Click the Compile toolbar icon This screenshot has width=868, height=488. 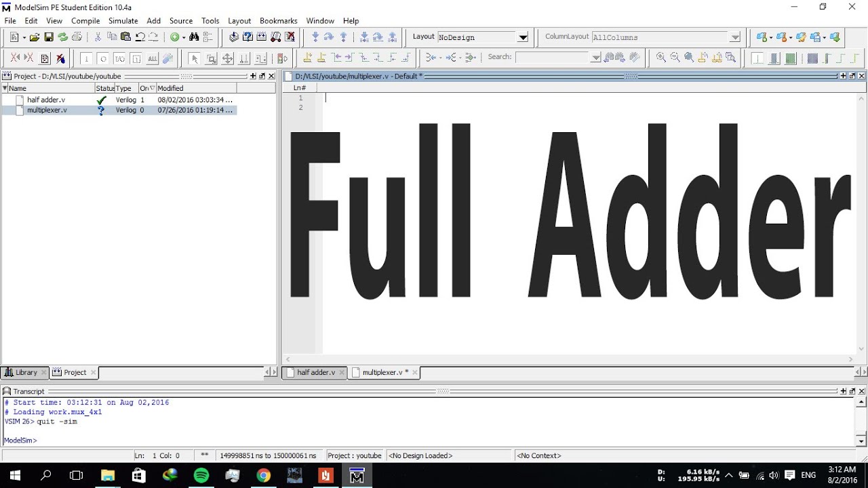pyautogui.click(x=234, y=37)
